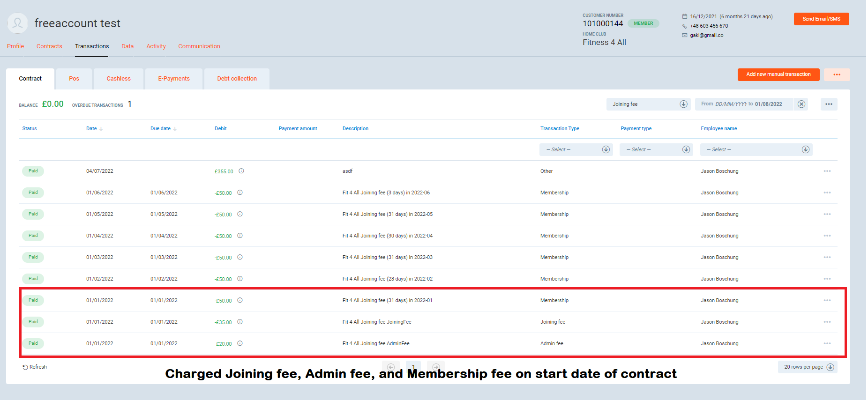
Task: Open the Debt collection tab
Action: coord(237,79)
